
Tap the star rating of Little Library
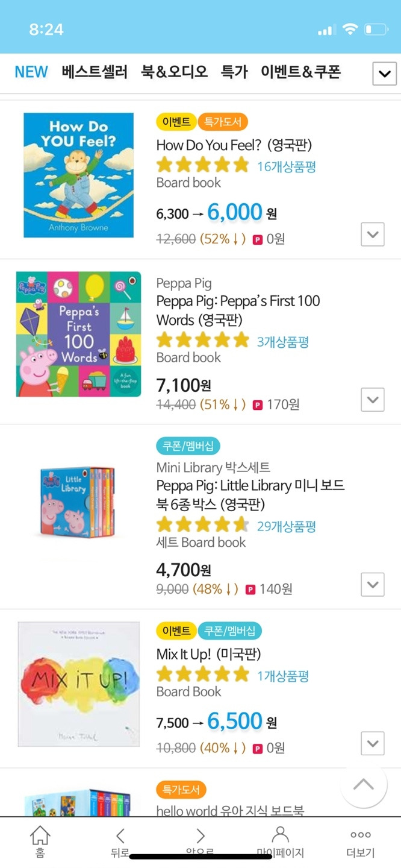coord(202,525)
